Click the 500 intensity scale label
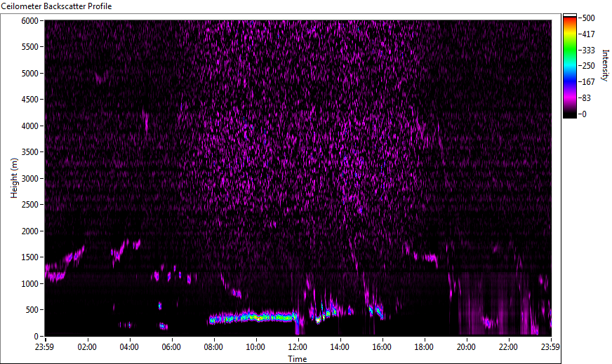The width and height of the screenshot is (612, 364). (588, 18)
